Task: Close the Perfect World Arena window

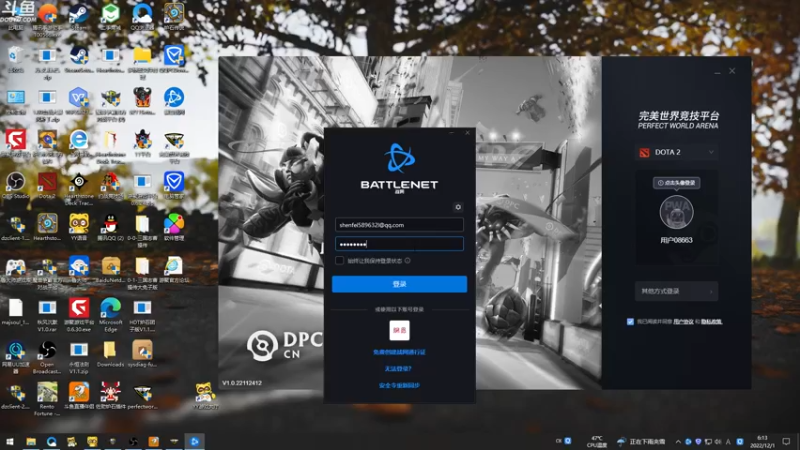Action: 732,71
